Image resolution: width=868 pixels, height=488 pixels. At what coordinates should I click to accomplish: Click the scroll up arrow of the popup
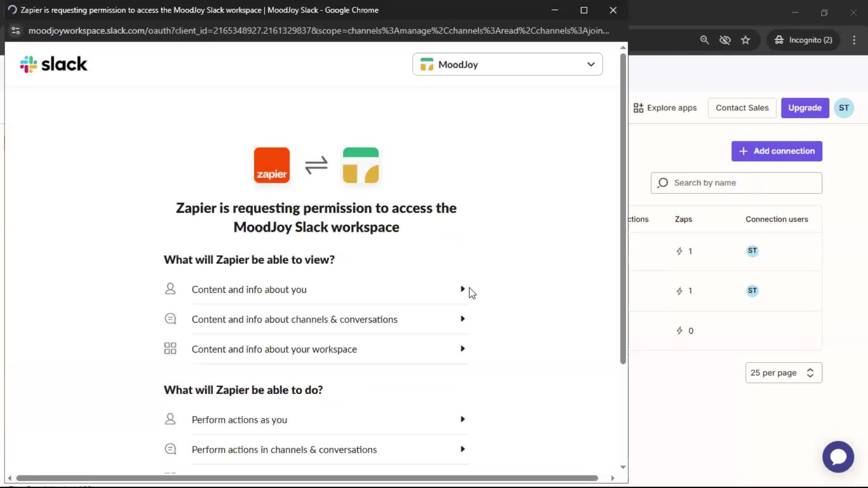point(623,47)
